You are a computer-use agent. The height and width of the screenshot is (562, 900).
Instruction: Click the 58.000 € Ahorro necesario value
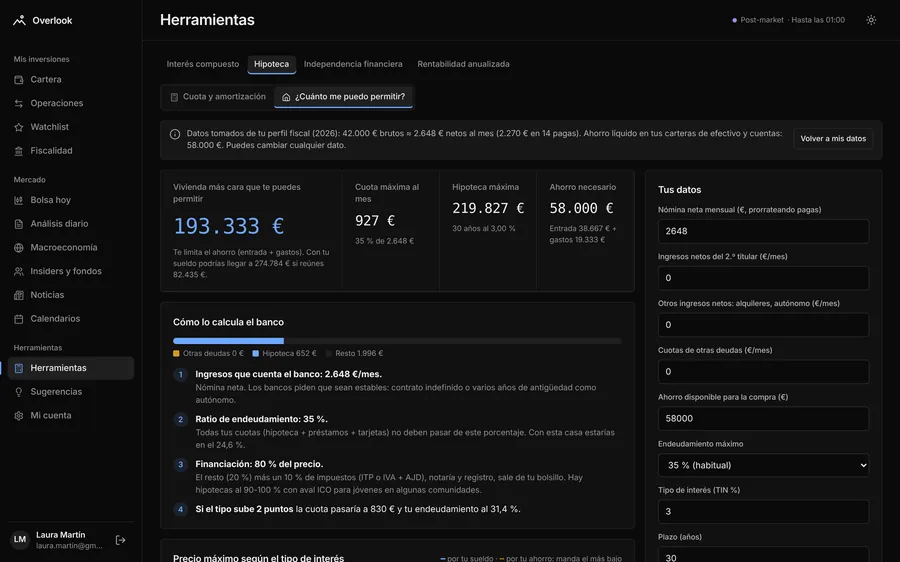(581, 208)
